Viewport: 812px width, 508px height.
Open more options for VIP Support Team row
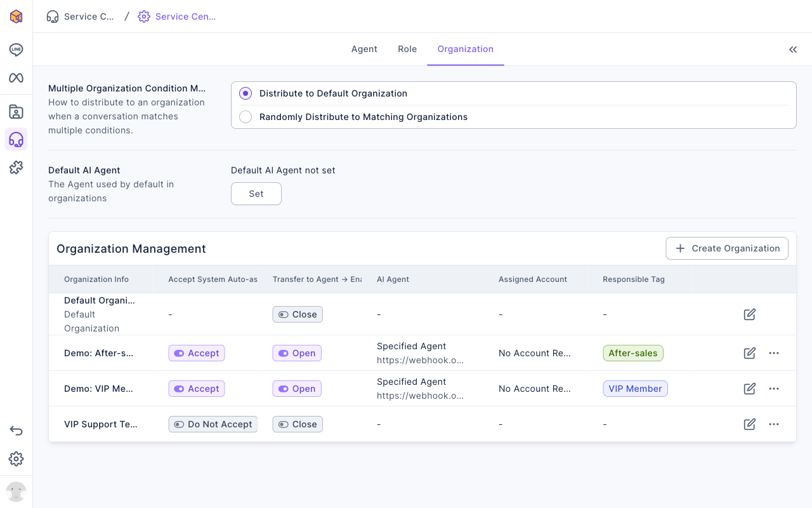tap(774, 424)
